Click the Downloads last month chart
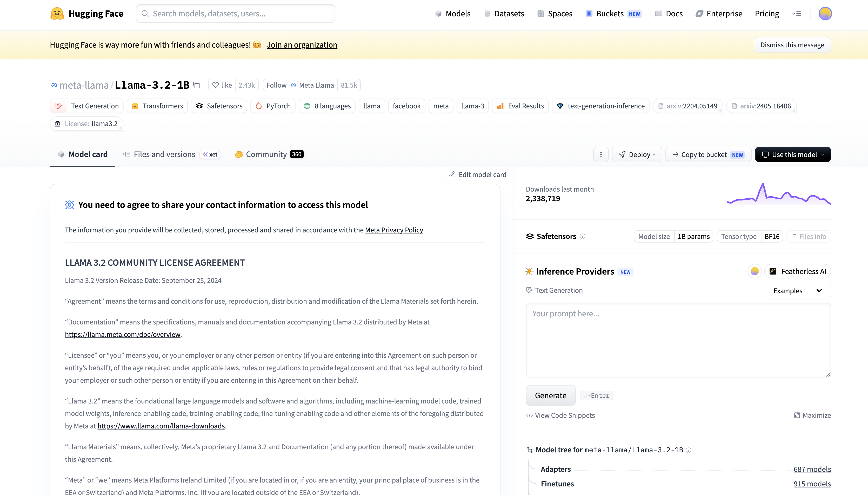Image resolution: width=868 pixels, height=495 pixels. (x=779, y=194)
